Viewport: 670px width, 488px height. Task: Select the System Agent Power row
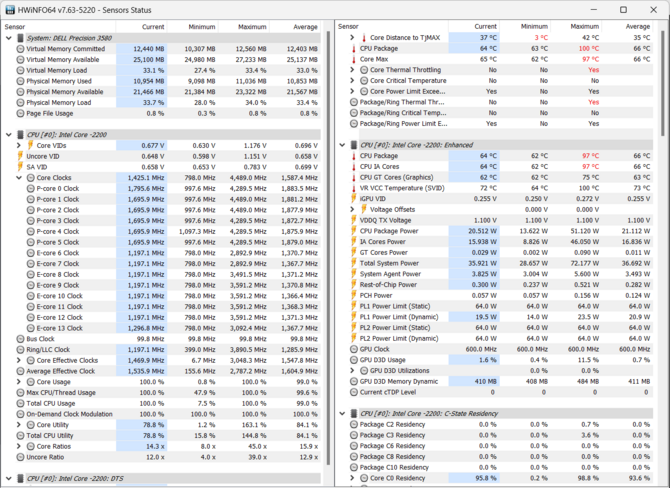[x=501, y=274]
